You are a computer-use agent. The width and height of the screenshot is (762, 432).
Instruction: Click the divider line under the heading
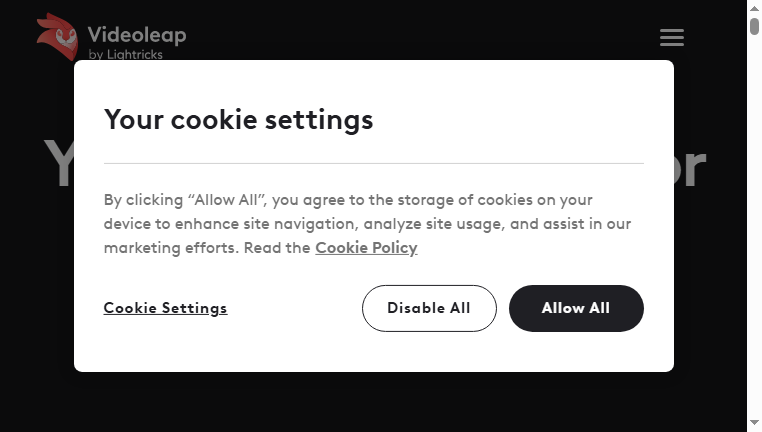point(374,164)
